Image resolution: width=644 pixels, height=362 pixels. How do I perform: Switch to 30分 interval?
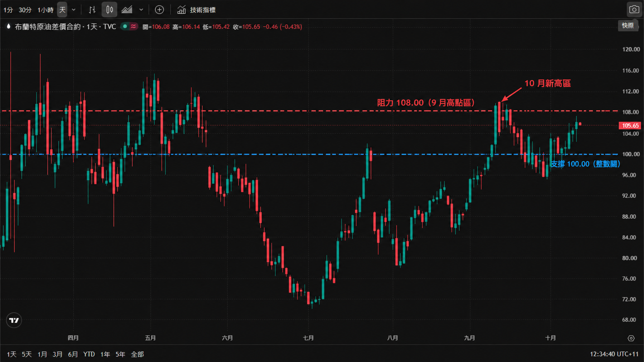[x=25, y=10]
